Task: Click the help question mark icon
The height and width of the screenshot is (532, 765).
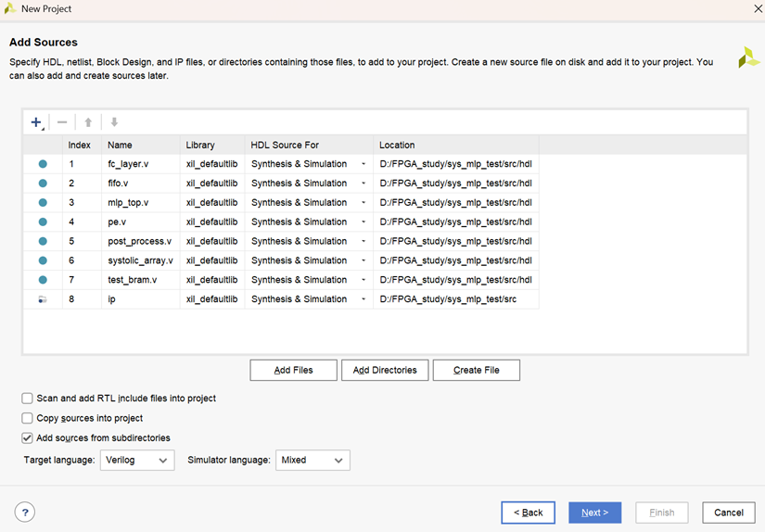Action: pos(25,512)
